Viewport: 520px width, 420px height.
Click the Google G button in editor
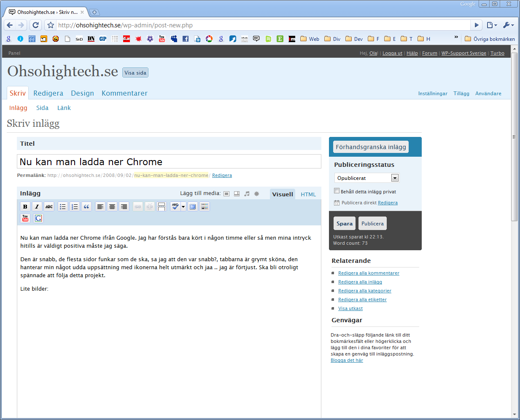pyautogui.click(x=38, y=218)
